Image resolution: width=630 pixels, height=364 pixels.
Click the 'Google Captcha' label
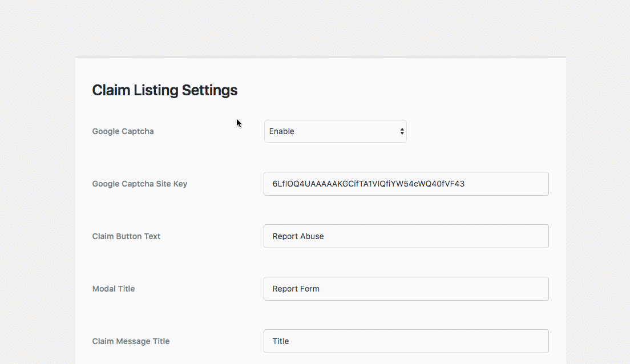123,131
